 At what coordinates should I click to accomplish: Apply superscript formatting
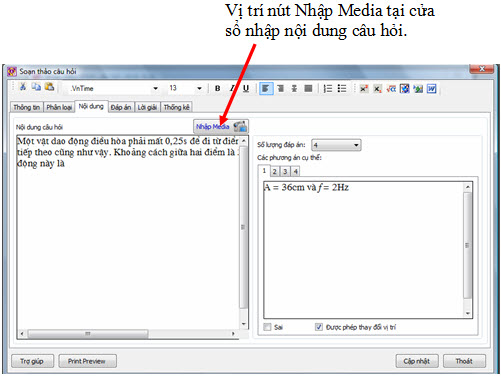tap(364, 89)
